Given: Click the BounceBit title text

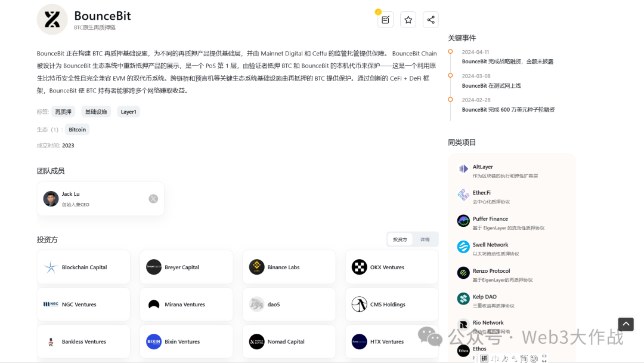Looking at the screenshot, I should coord(103,16).
